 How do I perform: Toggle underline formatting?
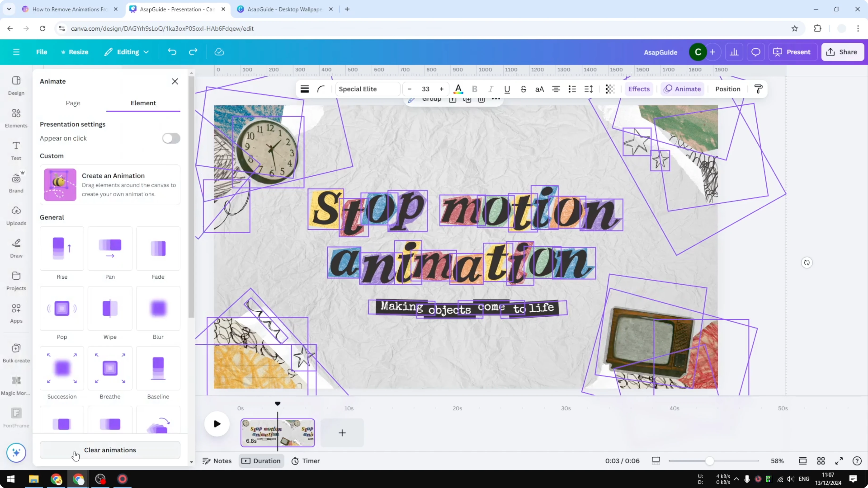(x=507, y=89)
